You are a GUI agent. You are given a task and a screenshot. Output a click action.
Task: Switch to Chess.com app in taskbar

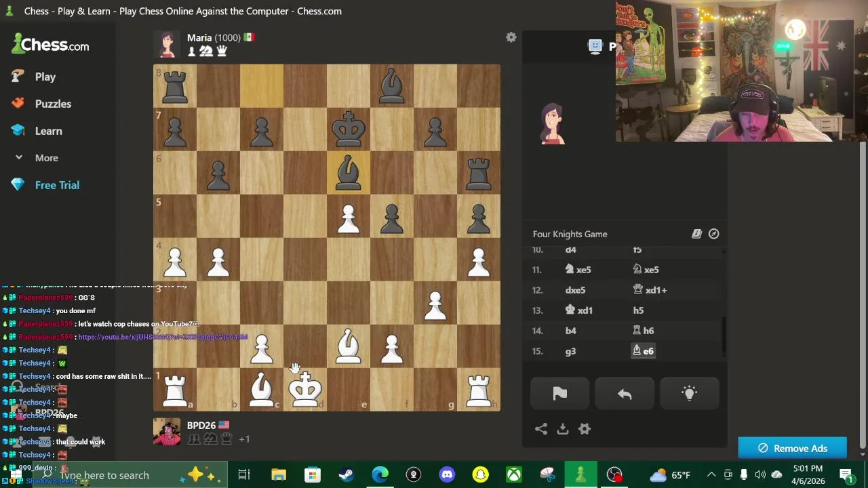click(x=581, y=475)
